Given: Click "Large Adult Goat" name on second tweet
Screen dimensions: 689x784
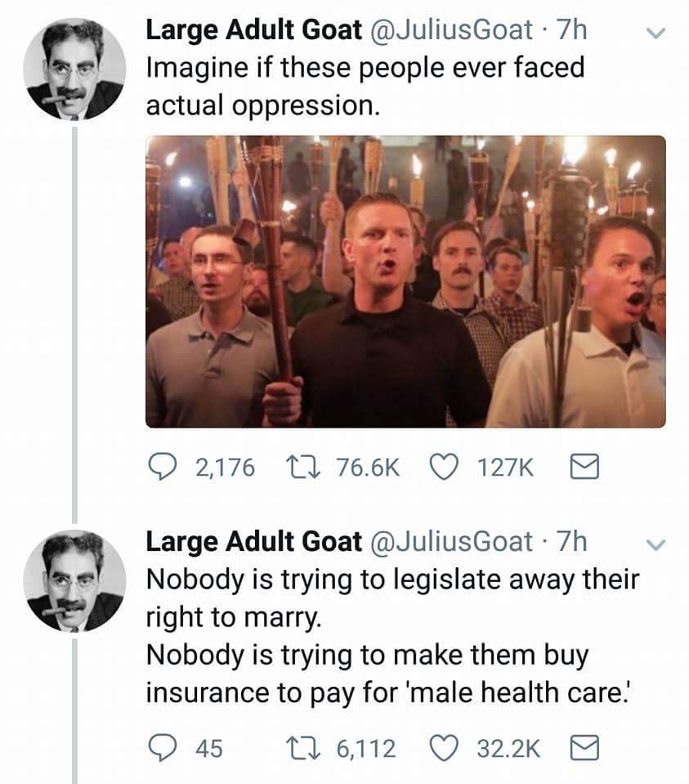Looking at the screenshot, I should (253, 541).
